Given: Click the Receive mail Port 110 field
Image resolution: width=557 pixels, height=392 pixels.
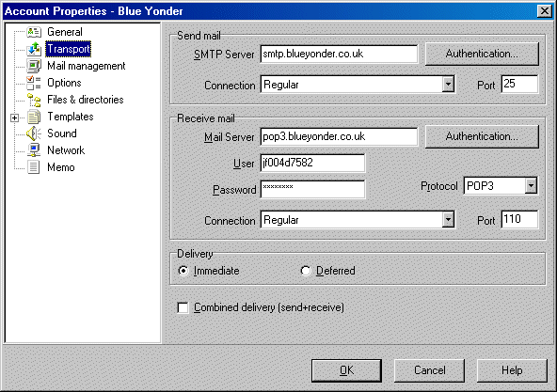Looking at the screenshot, I should point(519,219).
